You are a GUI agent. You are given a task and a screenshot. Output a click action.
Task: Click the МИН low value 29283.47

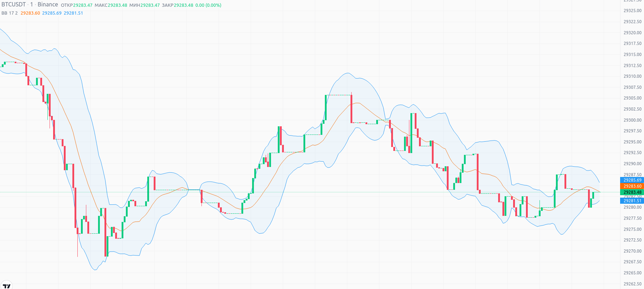pyautogui.click(x=150, y=5)
